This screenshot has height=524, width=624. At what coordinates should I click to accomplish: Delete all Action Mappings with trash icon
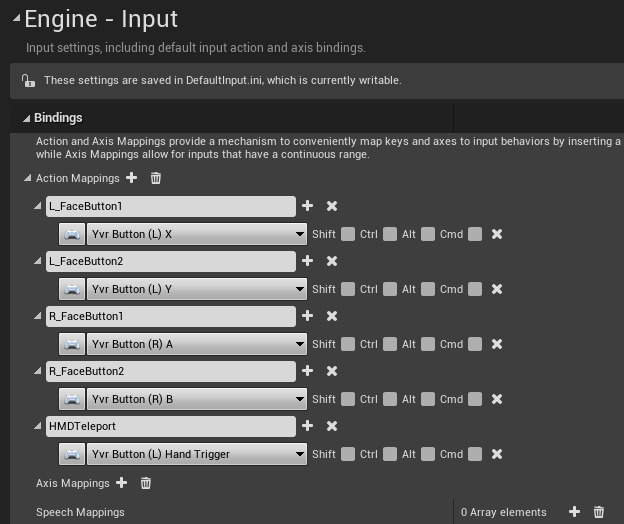pyautogui.click(x=155, y=178)
